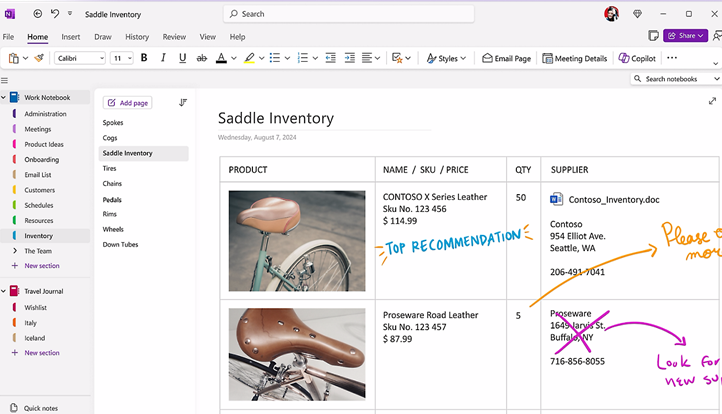
Task: Expand bullet style dropdown arrow
Action: click(x=287, y=58)
